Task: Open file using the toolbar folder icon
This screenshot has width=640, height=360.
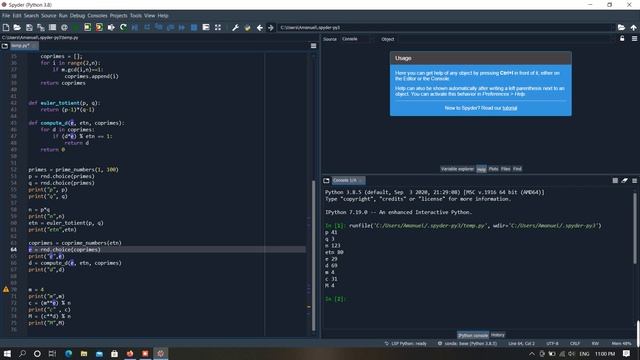Action: [17, 27]
